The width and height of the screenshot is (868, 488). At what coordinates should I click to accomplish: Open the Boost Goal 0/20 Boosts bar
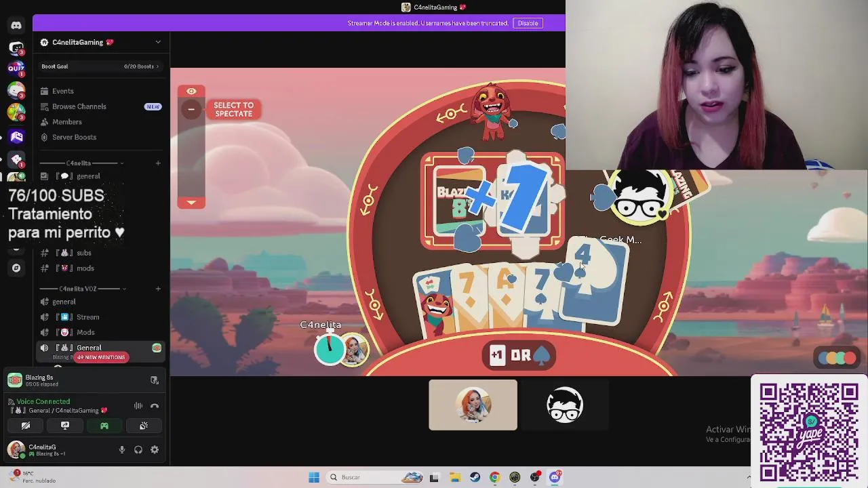point(100,66)
